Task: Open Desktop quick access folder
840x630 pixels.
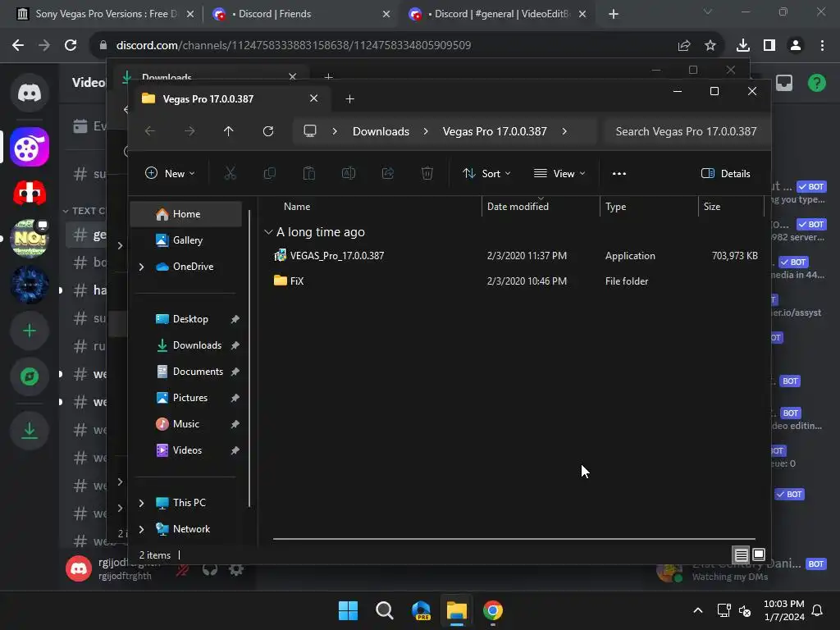Action: (x=186, y=319)
